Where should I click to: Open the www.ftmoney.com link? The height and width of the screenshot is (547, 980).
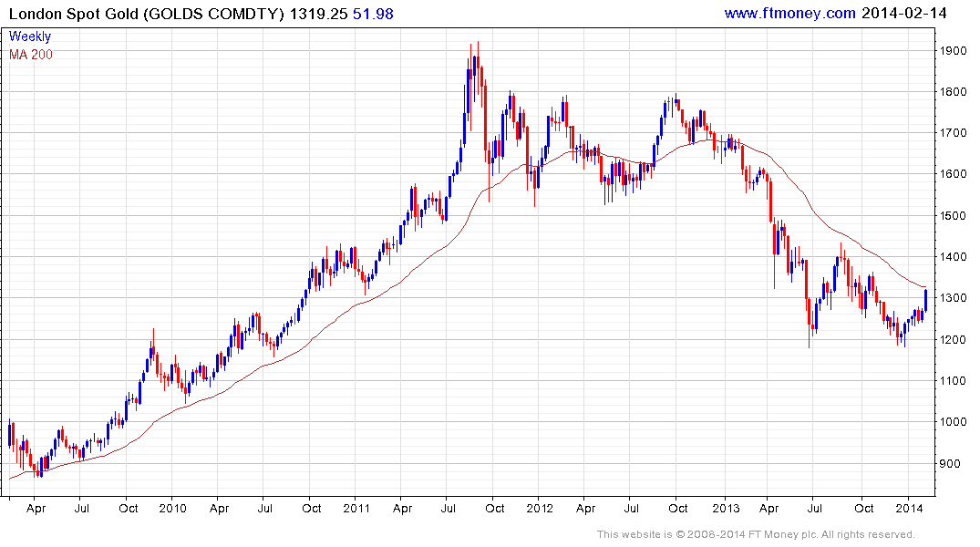(x=789, y=13)
